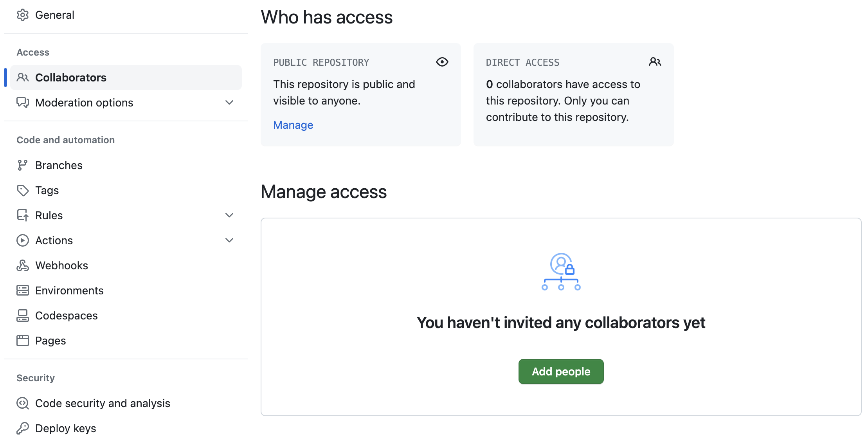Click the people icon on Direct Access card
Image resolution: width=868 pixels, height=440 pixels.
pyautogui.click(x=655, y=62)
